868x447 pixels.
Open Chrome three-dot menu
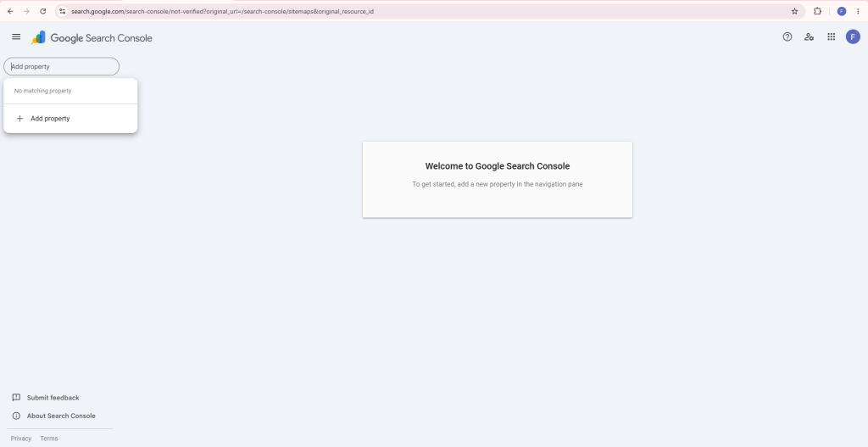pyautogui.click(x=858, y=11)
